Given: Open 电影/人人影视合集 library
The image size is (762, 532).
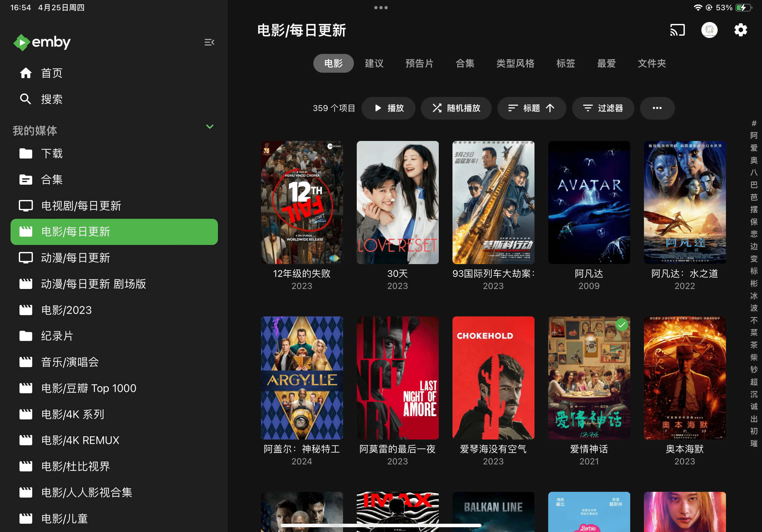Looking at the screenshot, I should coord(114,492).
